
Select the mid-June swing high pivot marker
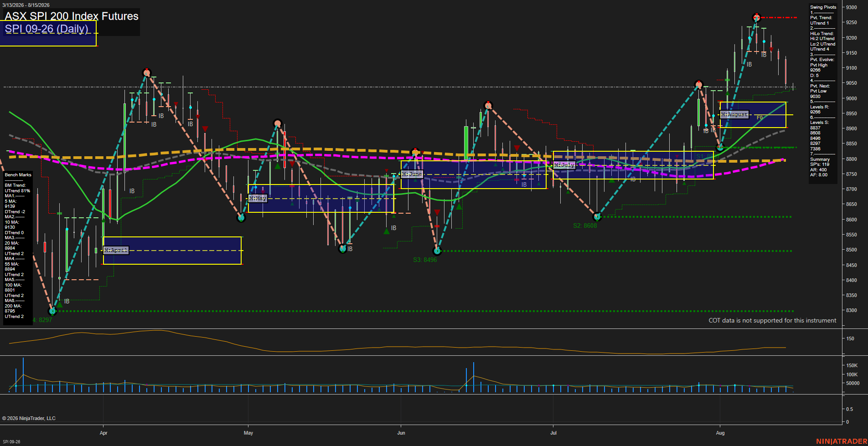[x=488, y=106]
